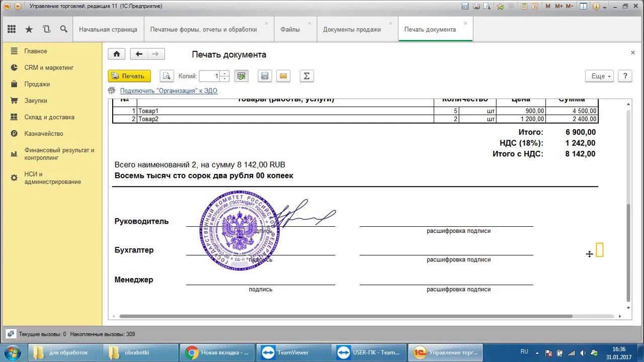Add to favorites via title bar star icon

(500, 7)
